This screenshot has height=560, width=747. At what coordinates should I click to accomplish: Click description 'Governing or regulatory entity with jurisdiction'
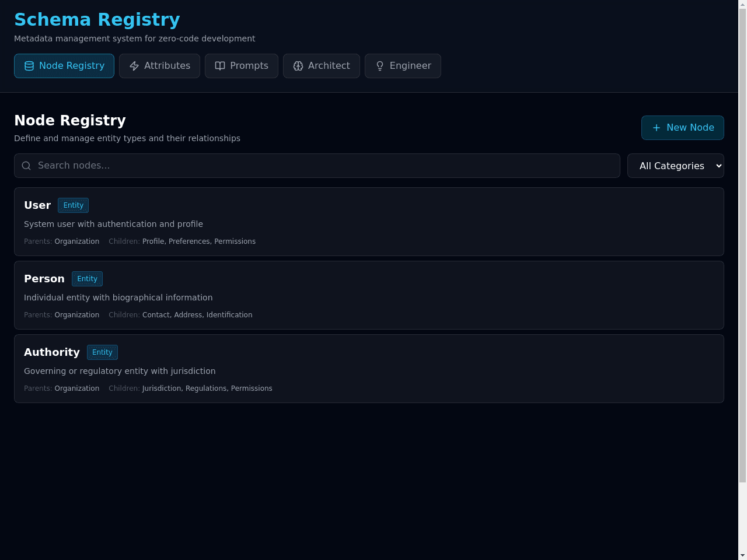click(120, 371)
